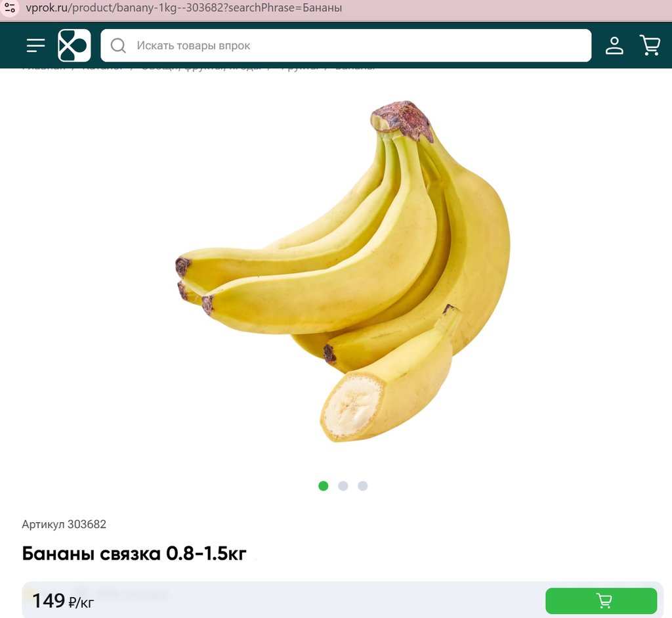
Task: Select the first green carousel dot
Action: [x=324, y=486]
